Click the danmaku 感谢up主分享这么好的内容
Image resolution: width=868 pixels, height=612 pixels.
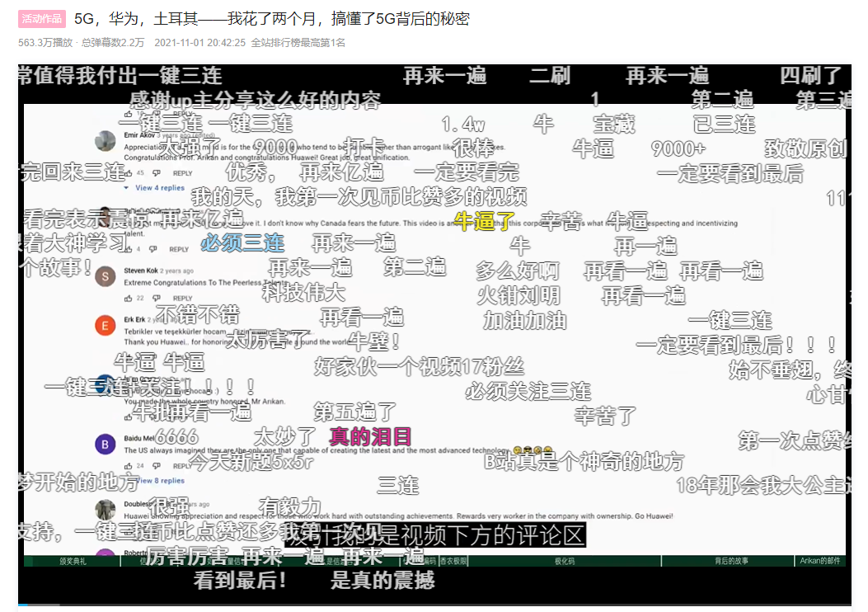256,101
